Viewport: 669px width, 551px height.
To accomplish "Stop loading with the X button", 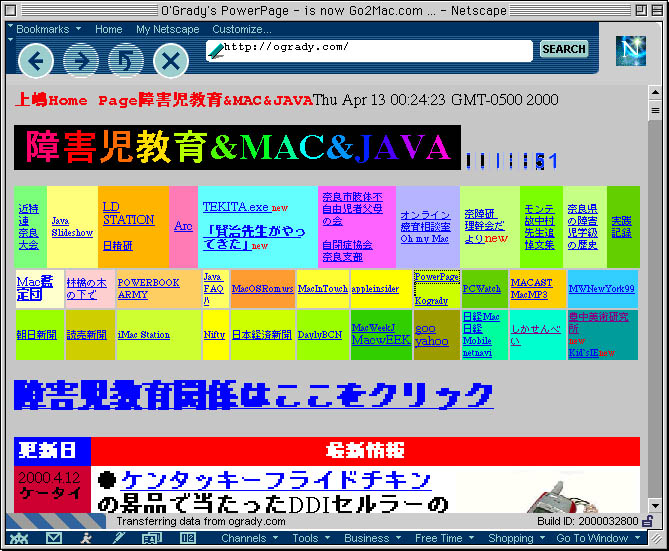I will (171, 61).
